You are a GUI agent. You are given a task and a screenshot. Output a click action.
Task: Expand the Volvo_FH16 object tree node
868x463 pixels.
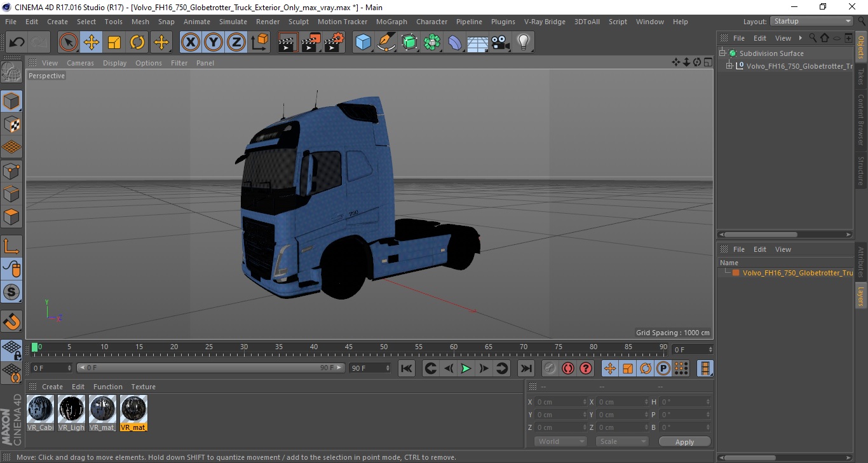(729, 66)
